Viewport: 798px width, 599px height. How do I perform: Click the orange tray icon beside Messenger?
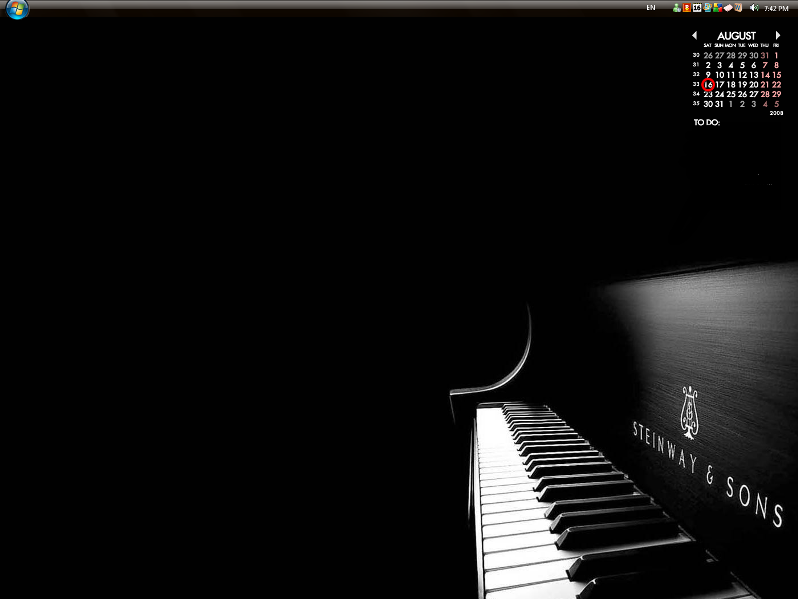[687, 8]
